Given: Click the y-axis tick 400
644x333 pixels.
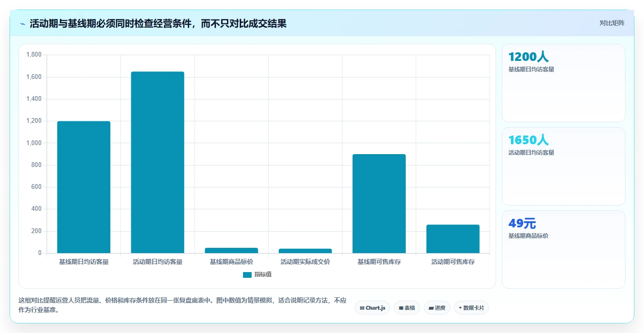Looking at the screenshot, I should tap(37, 209).
